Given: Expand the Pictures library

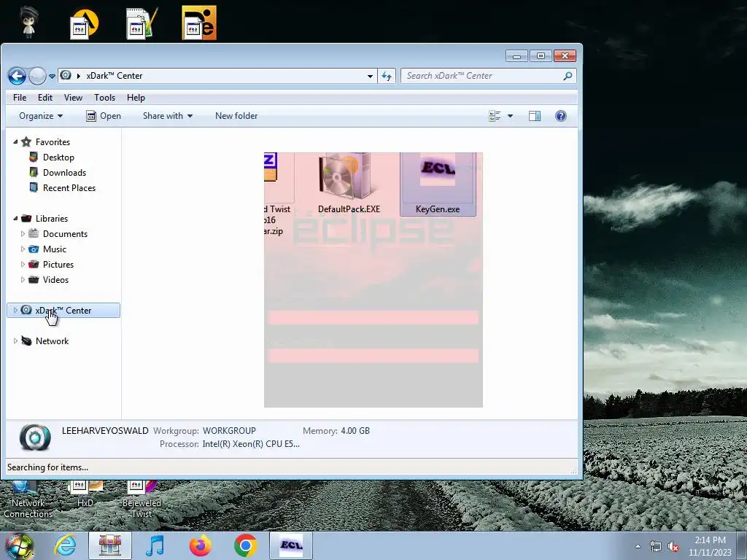Looking at the screenshot, I should tap(23, 264).
